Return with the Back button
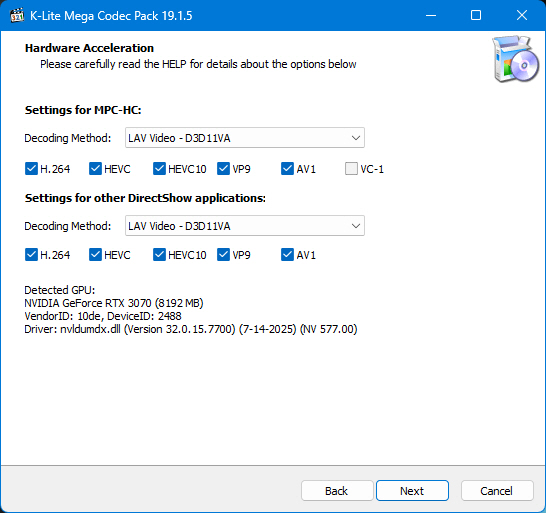 point(337,491)
